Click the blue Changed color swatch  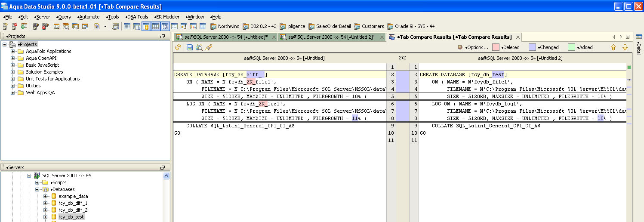pos(533,47)
